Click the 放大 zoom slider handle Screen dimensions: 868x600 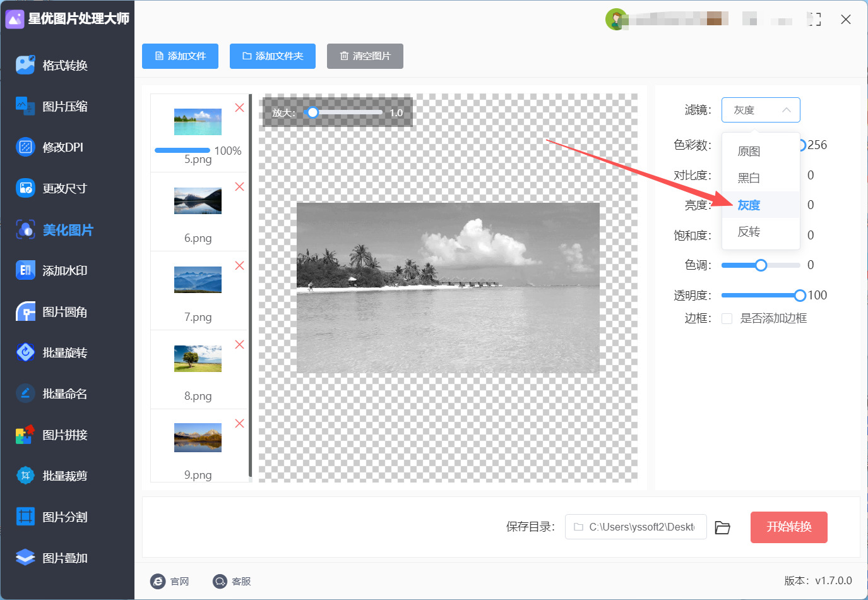click(x=312, y=112)
